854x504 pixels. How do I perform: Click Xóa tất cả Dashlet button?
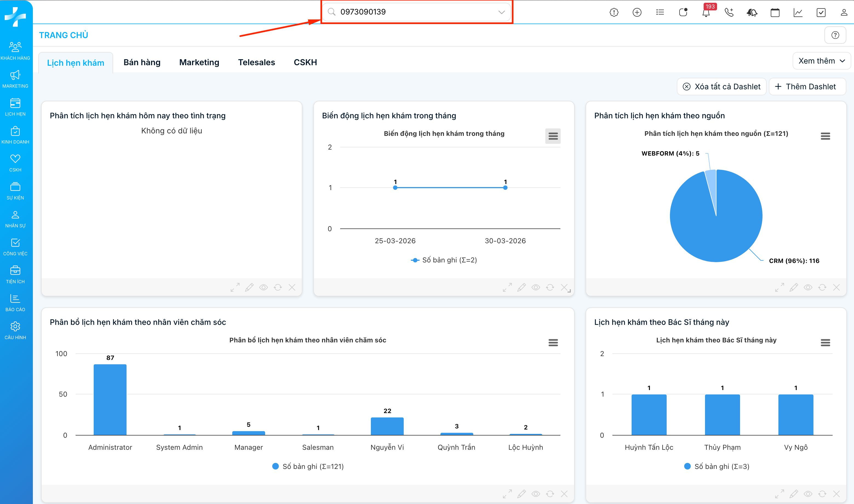721,87
